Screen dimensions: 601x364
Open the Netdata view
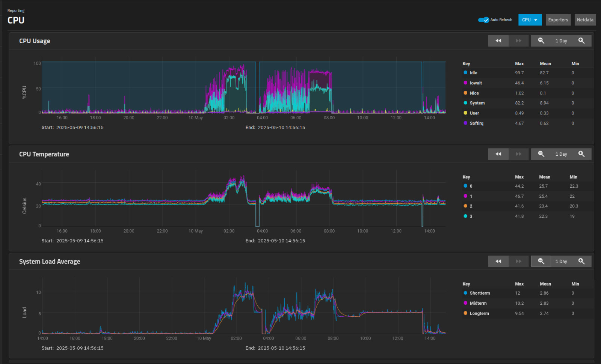click(585, 20)
